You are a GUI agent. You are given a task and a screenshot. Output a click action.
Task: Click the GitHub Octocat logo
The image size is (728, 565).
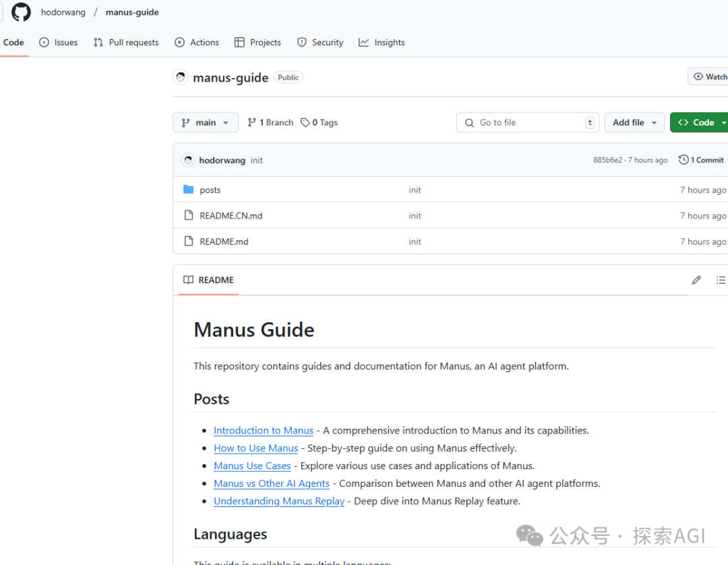(x=21, y=12)
